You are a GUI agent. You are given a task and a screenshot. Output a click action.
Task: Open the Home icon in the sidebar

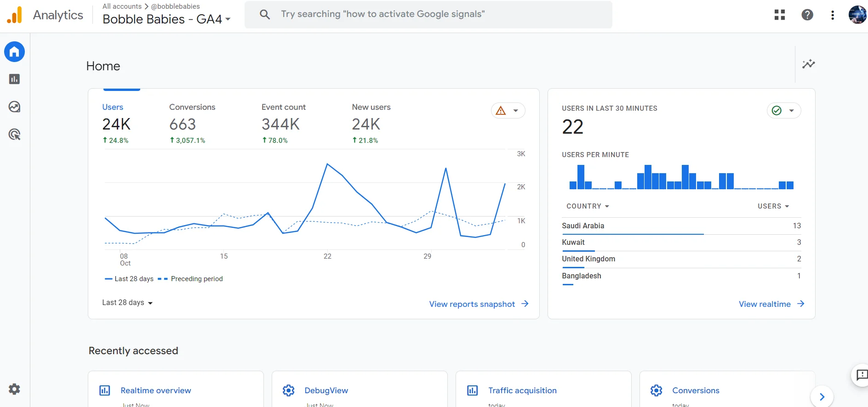click(14, 51)
